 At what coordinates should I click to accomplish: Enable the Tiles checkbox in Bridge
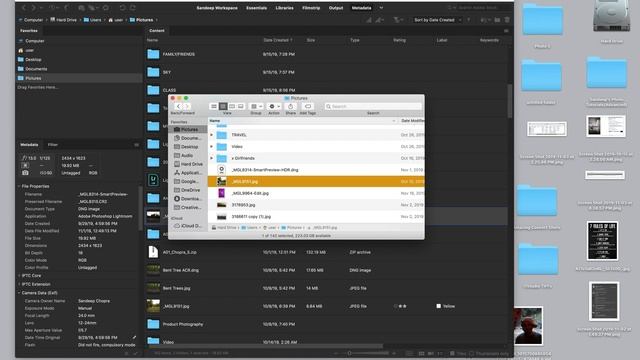[452, 353]
